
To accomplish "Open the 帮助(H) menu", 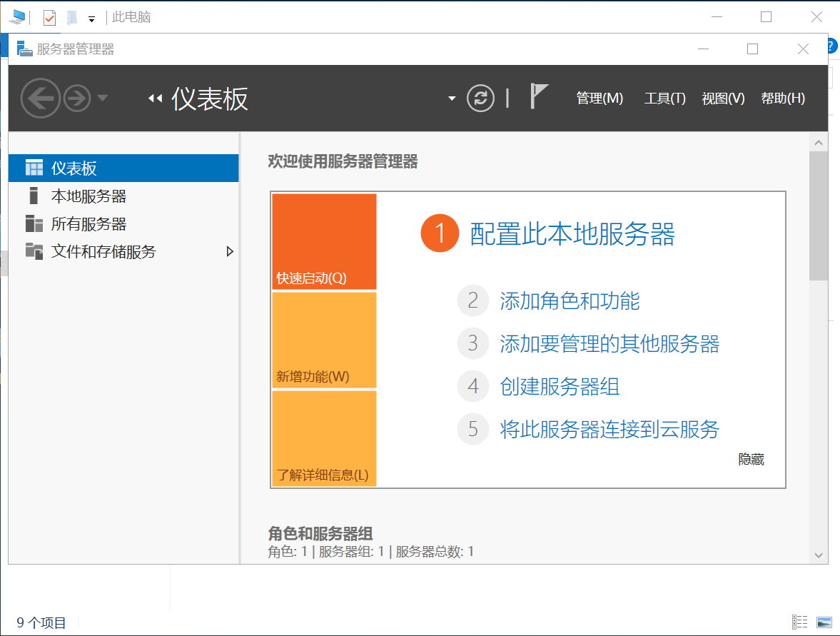I will (783, 98).
